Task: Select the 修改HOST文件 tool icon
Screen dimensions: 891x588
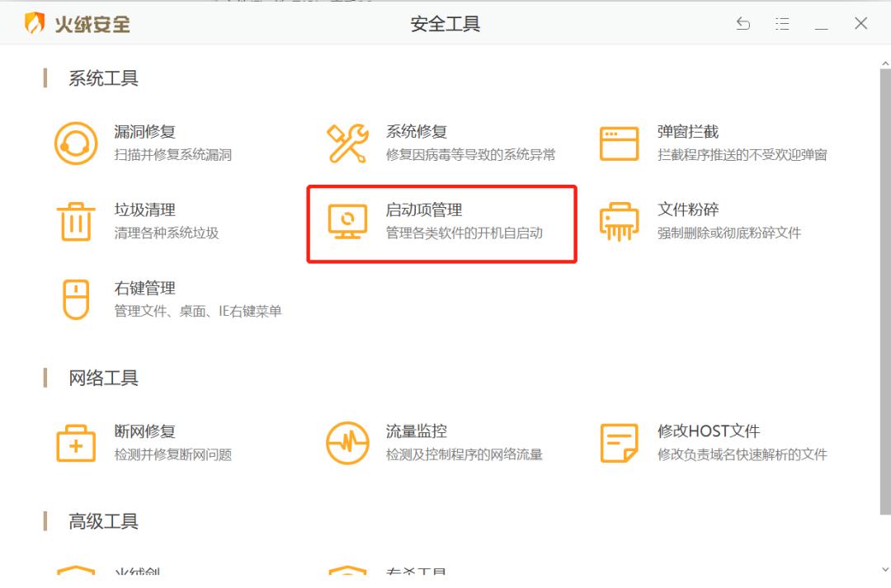Action: [x=619, y=443]
